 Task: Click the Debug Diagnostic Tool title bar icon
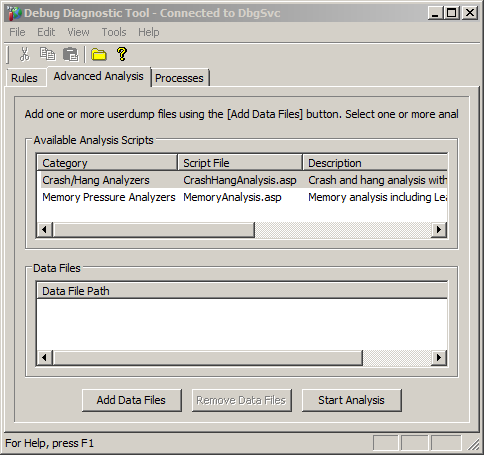(14, 13)
